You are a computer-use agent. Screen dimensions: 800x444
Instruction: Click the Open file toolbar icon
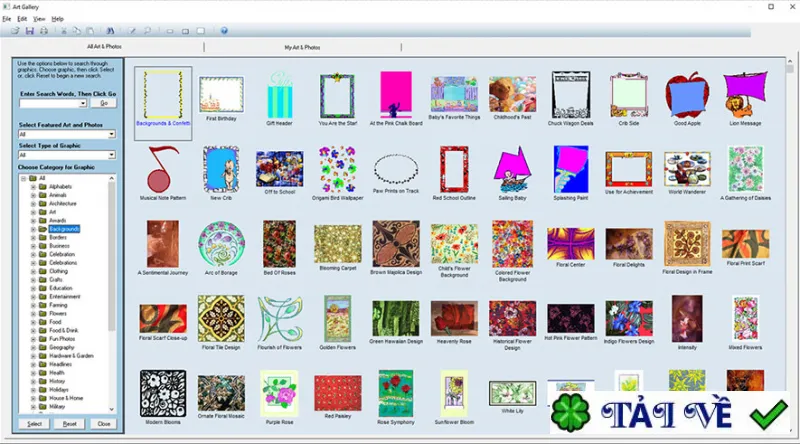(x=15, y=31)
